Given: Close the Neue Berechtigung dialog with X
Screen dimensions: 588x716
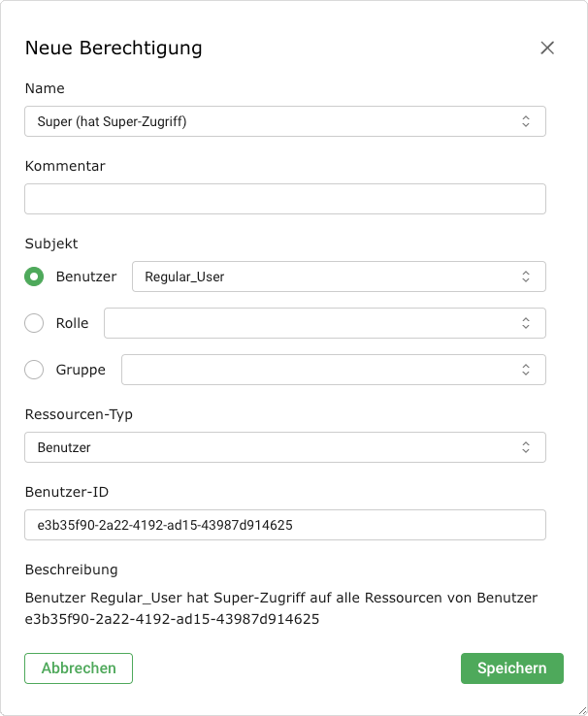Looking at the screenshot, I should [x=547, y=48].
